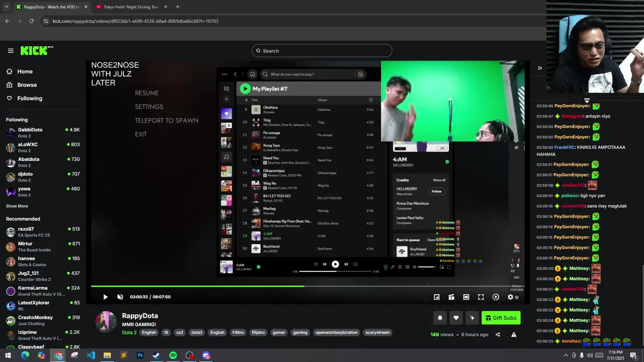644x362 pixels.
Task: Select the cs2 tag
Action: [180, 332]
